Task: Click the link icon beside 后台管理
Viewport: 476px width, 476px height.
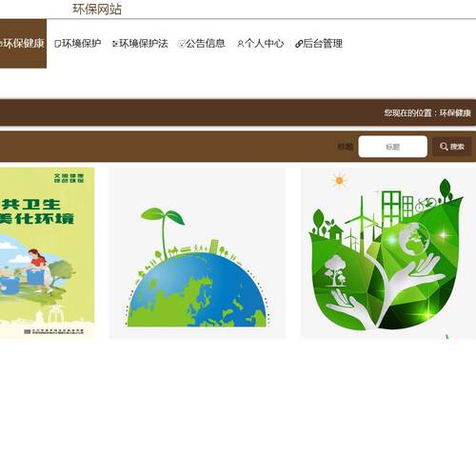Action: coord(298,44)
